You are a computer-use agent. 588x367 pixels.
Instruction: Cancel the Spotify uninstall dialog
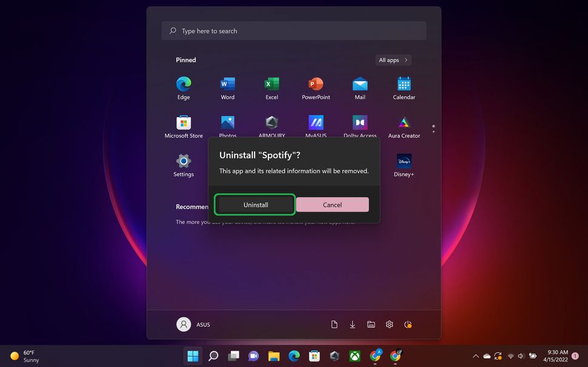pos(332,205)
